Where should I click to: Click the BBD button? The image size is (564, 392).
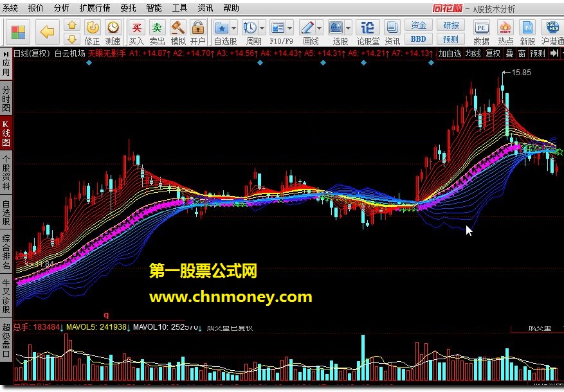tap(418, 39)
